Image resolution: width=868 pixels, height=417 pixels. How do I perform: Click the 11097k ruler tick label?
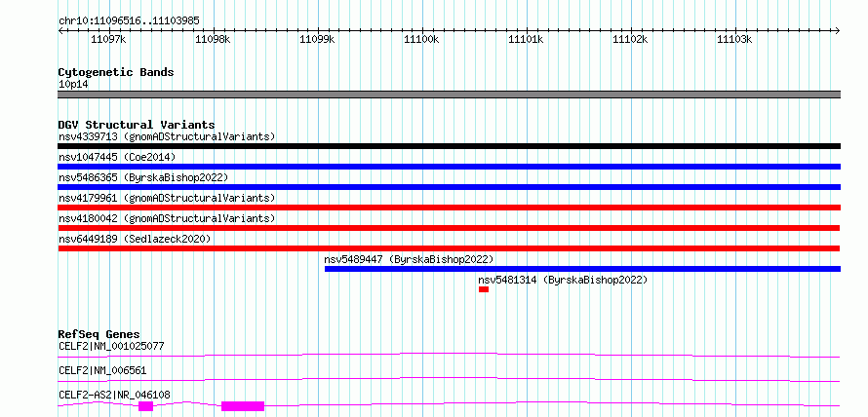(x=109, y=39)
